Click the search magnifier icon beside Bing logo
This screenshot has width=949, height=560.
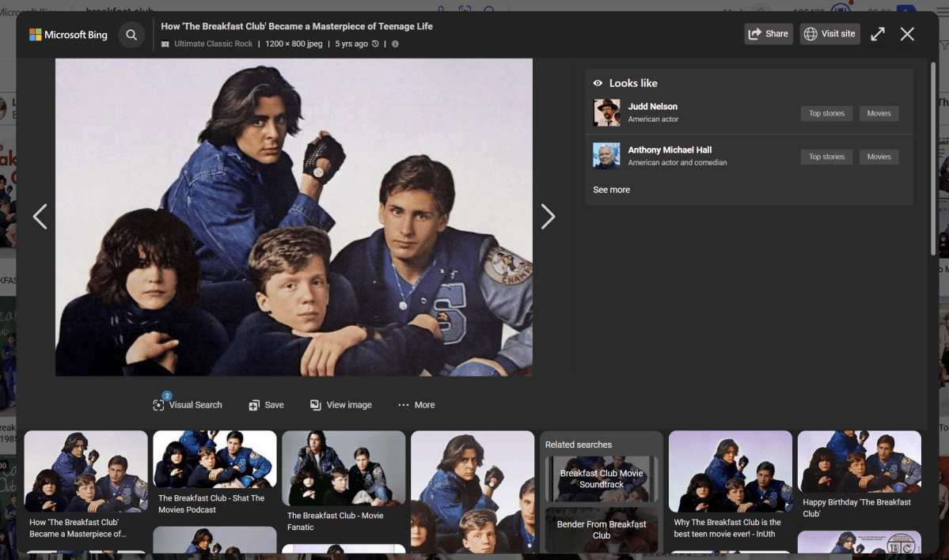point(131,35)
